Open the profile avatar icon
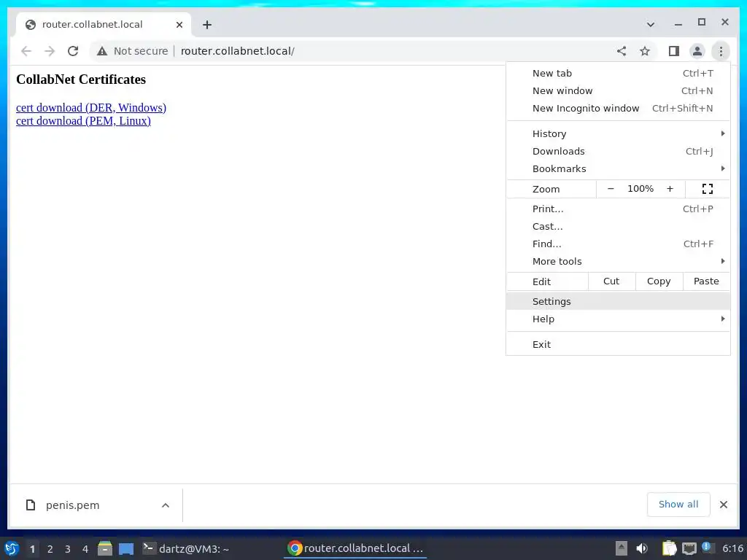Viewport: 747px width, 560px height. coord(697,51)
